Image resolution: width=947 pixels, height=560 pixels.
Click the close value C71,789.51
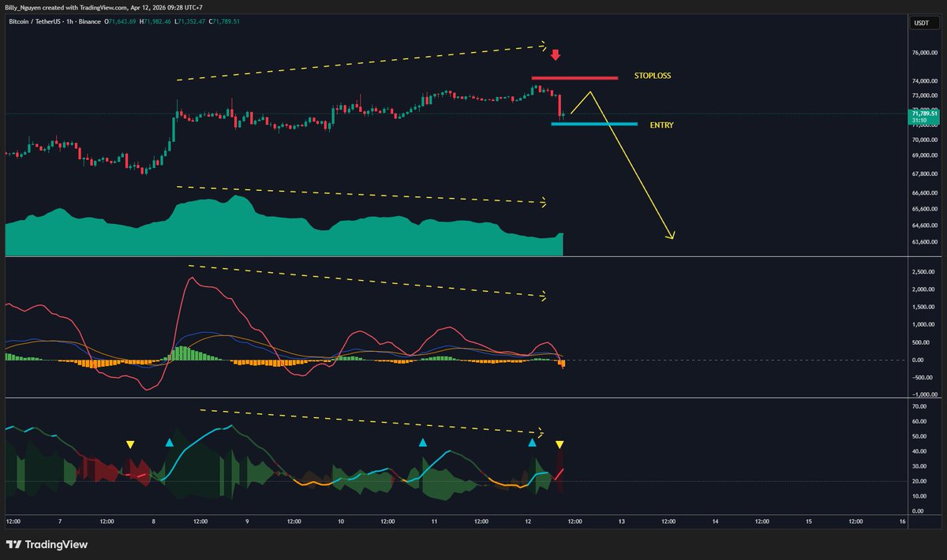226,22
